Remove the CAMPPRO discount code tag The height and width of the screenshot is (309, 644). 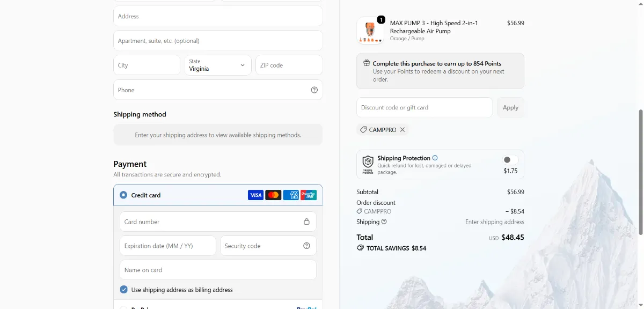402,130
